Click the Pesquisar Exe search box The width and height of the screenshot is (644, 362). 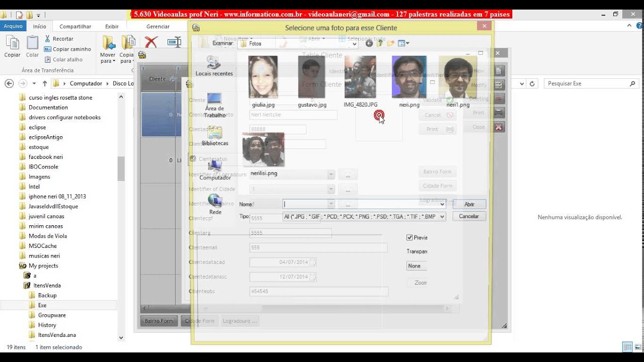pyautogui.click(x=592, y=83)
